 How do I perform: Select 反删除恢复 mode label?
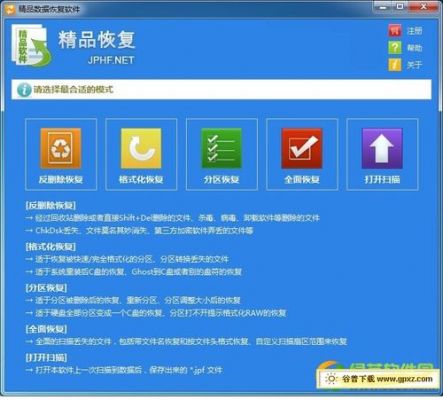tap(61, 180)
